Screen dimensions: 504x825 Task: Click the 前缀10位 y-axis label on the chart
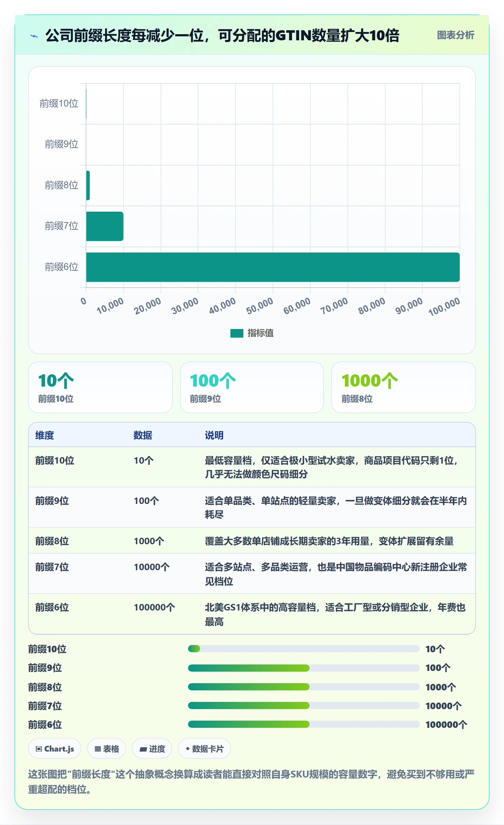click(59, 104)
